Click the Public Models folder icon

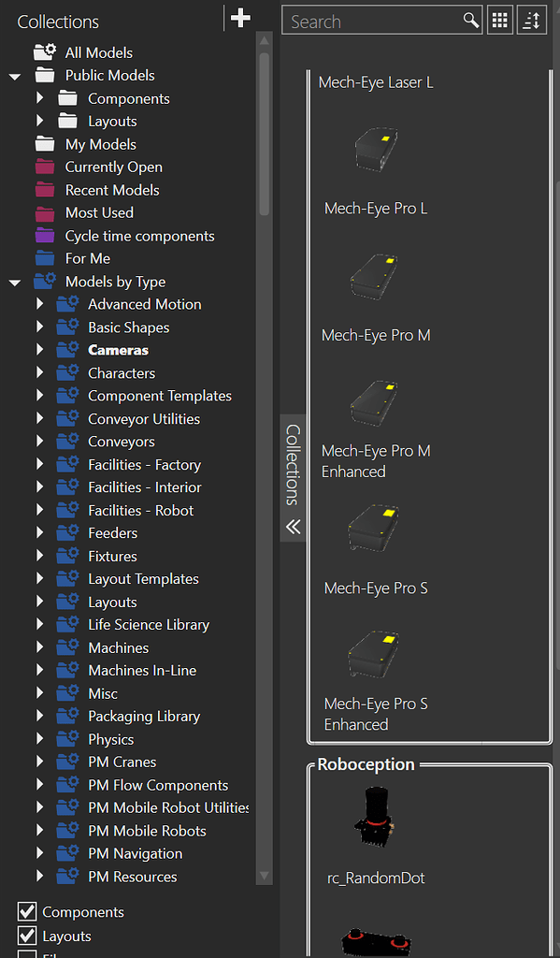click(45, 75)
